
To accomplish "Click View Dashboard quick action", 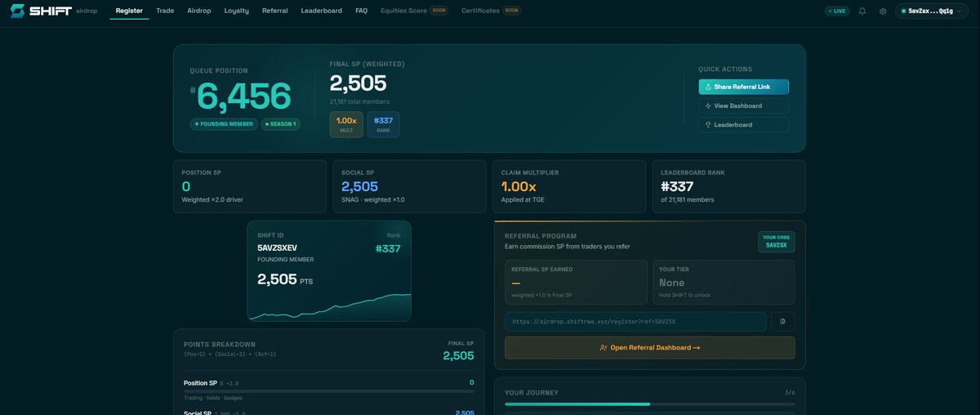I will (743, 106).
